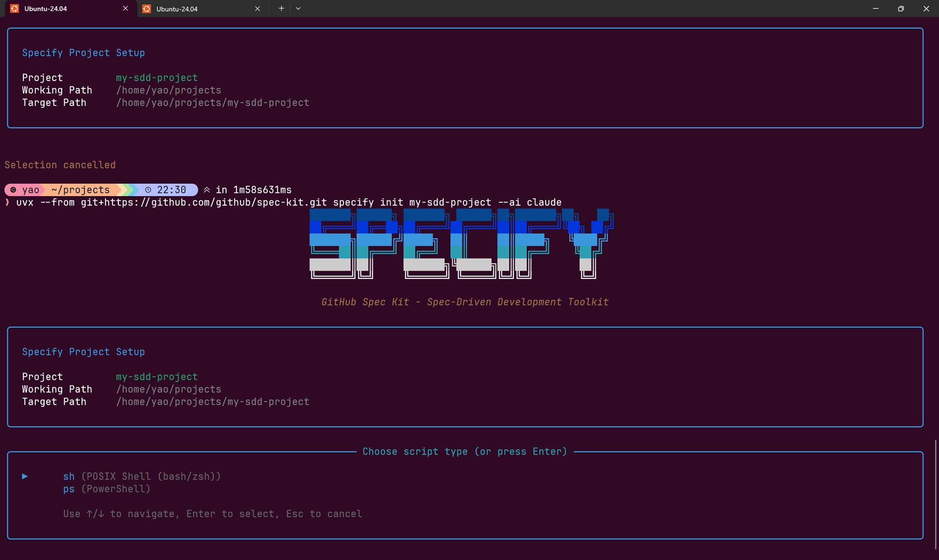Click the 'Choose script type' panel title
939x560 pixels.
(x=465, y=452)
